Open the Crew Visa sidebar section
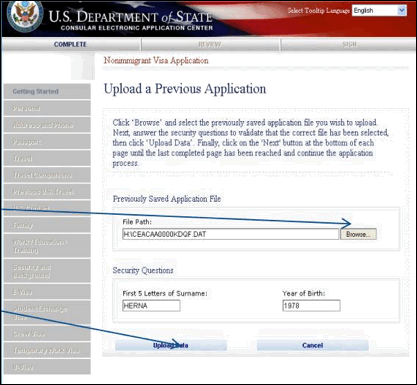Viewport: 417px width, 385px height. [x=47, y=333]
